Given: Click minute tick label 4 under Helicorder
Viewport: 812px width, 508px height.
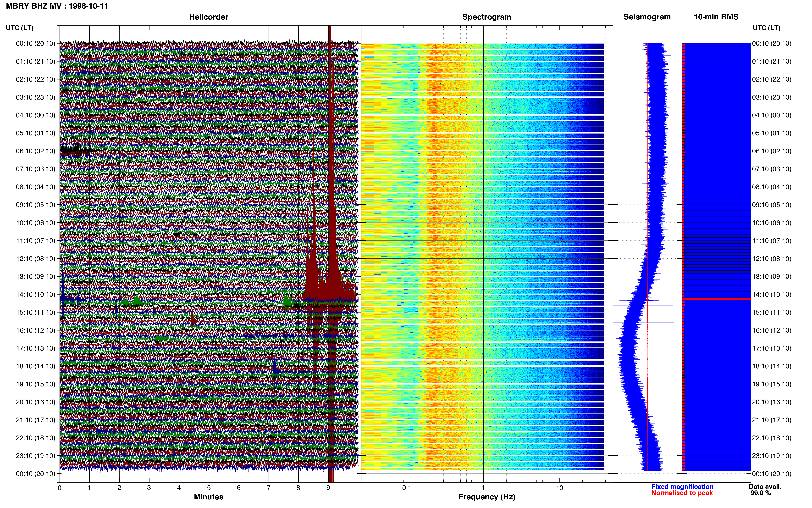Looking at the screenshot, I should [179, 488].
